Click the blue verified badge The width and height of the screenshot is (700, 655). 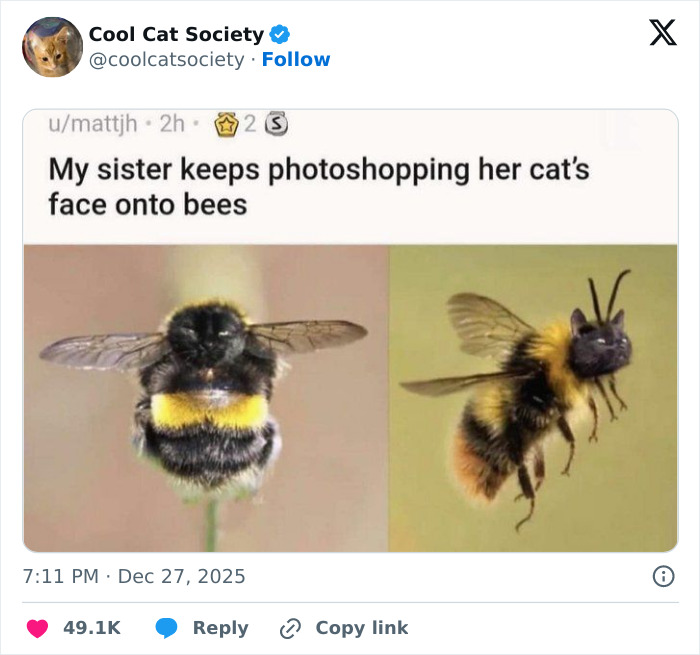tap(280, 34)
